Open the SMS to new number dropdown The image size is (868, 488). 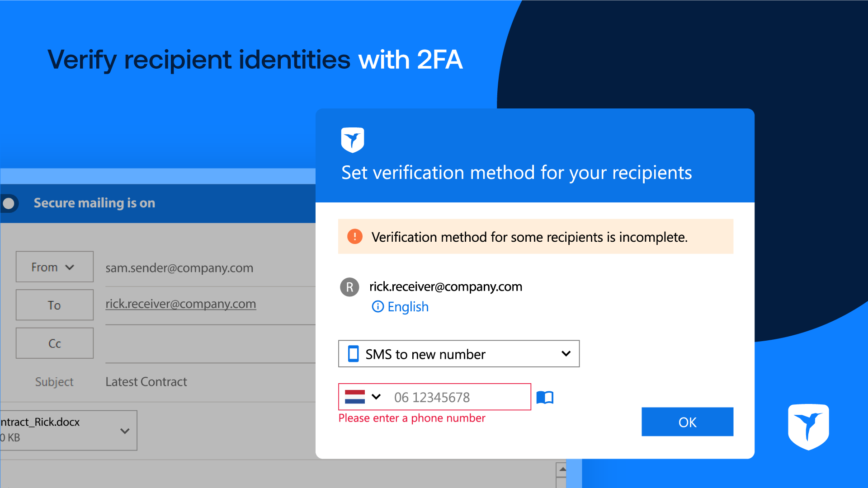[x=459, y=354]
